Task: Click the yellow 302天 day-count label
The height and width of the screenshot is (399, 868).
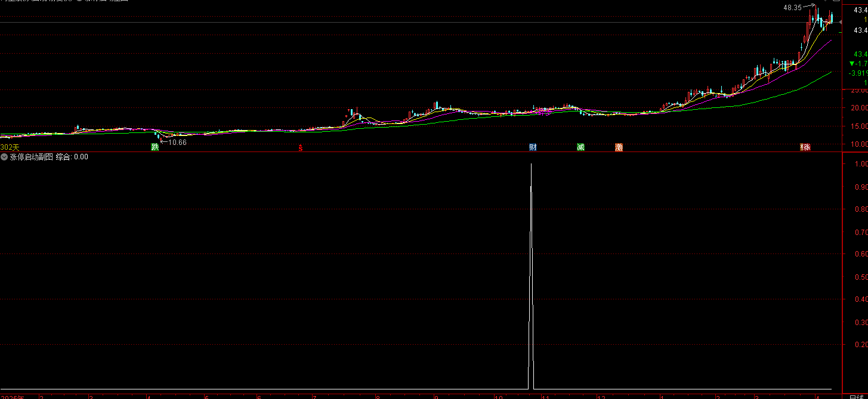Action: (10, 147)
